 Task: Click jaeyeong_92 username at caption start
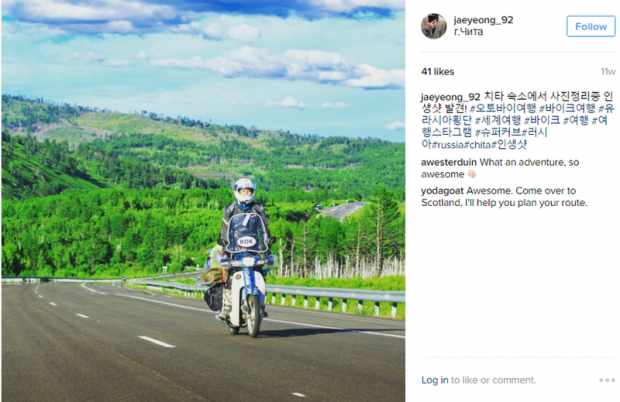click(x=450, y=97)
